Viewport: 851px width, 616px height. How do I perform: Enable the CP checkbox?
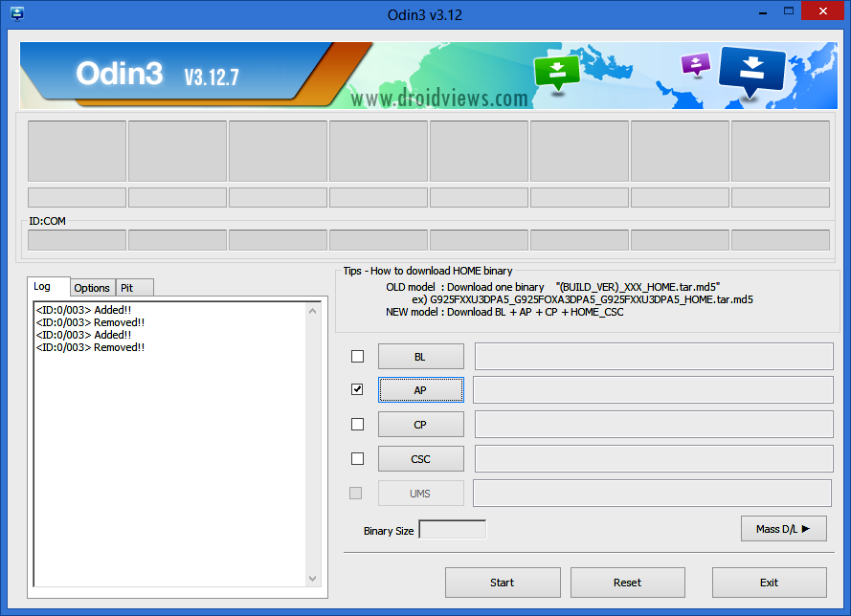click(357, 424)
